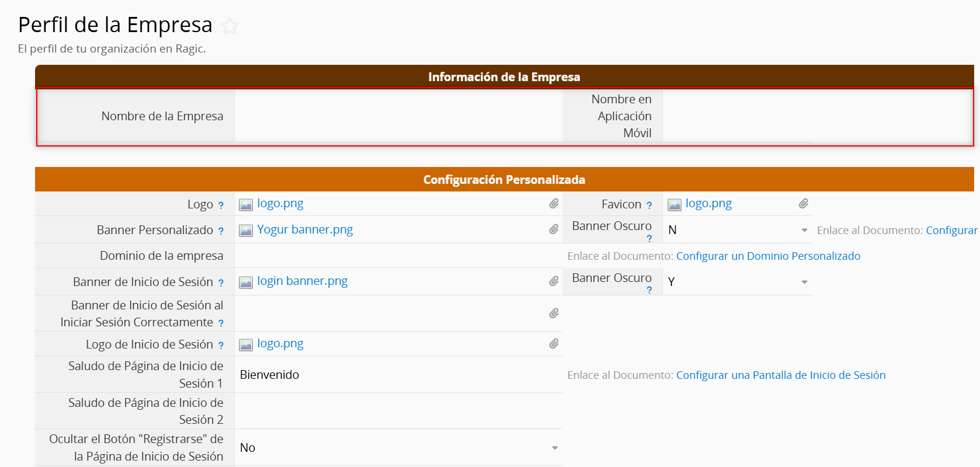Click the Nombre de la Empresa input field

point(398,116)
